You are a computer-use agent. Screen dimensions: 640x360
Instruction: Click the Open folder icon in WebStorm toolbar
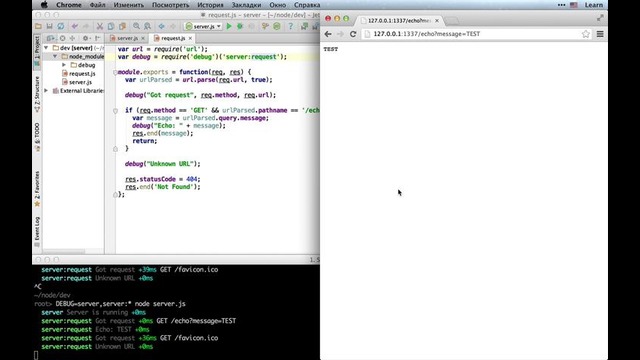pos(38,26)
